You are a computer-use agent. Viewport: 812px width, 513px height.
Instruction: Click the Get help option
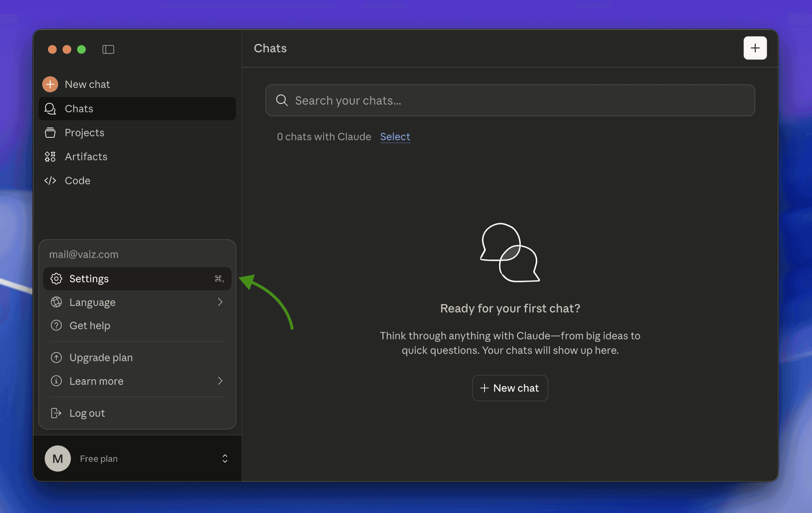[90, 326]
